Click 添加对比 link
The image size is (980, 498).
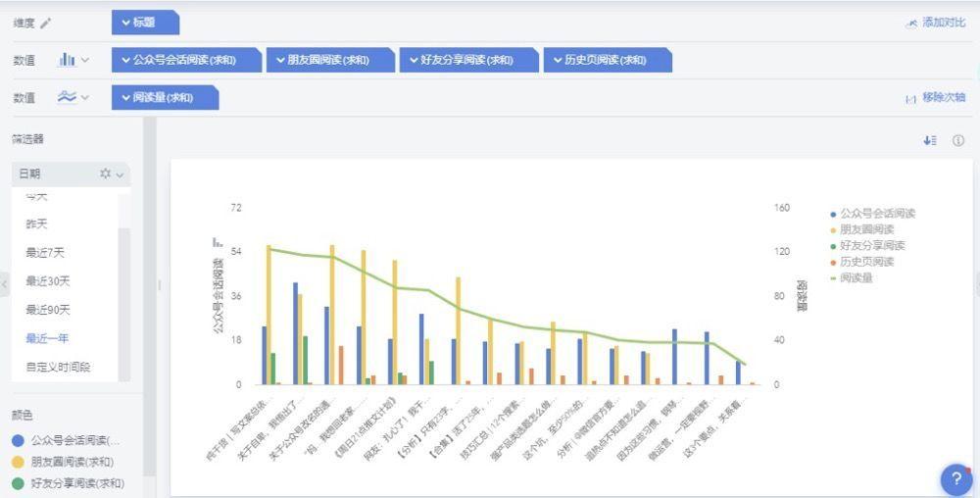click(944, 24)
